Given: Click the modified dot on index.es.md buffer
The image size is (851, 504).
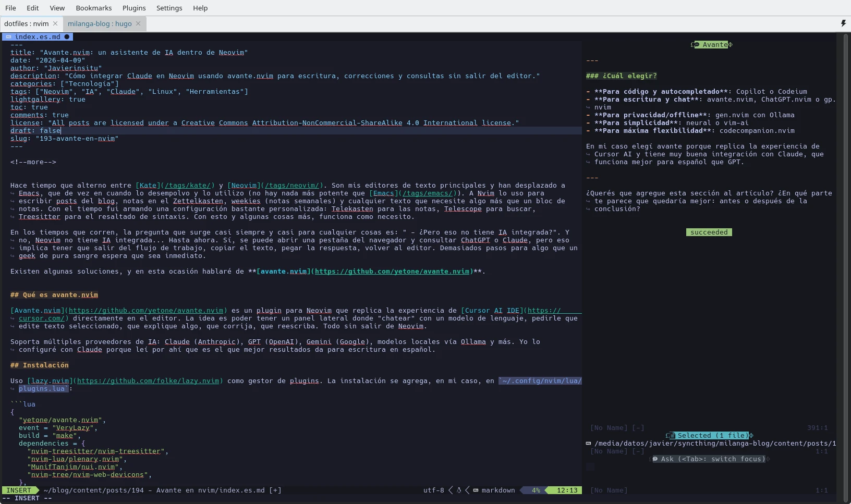Looking at the screenshot, I should 67,37.
